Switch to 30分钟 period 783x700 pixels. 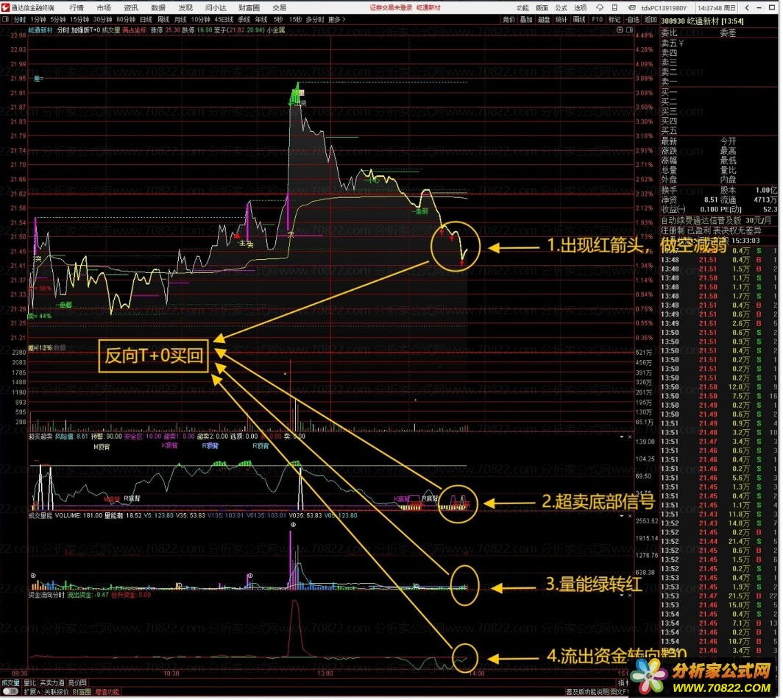click(x=102, y=19)
